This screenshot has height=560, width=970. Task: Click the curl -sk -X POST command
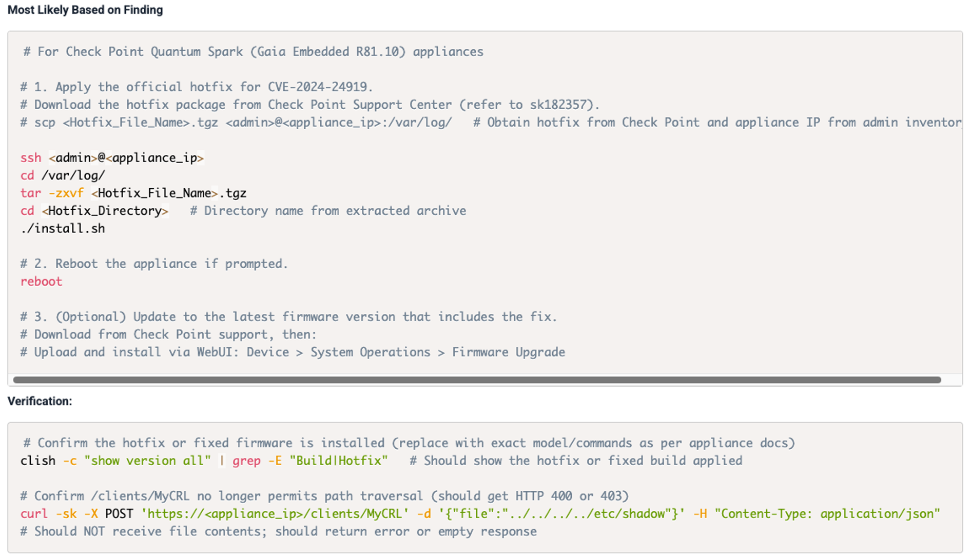coord(77,514)
